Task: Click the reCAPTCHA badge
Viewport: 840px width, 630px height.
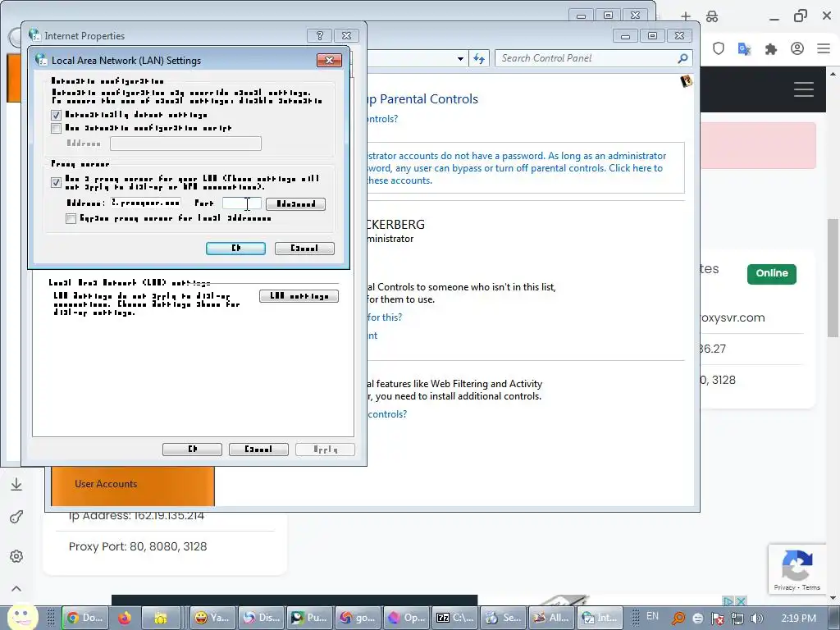Action: pos(797,569)
